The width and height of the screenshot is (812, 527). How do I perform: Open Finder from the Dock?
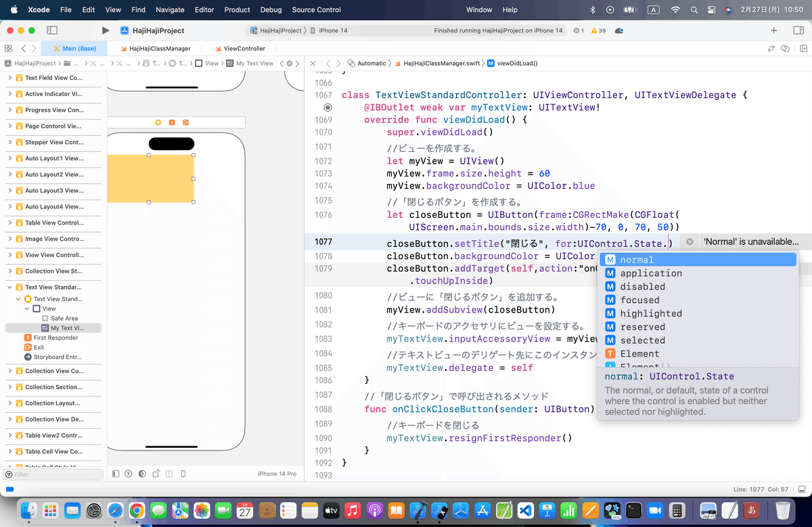coord(28,511)
